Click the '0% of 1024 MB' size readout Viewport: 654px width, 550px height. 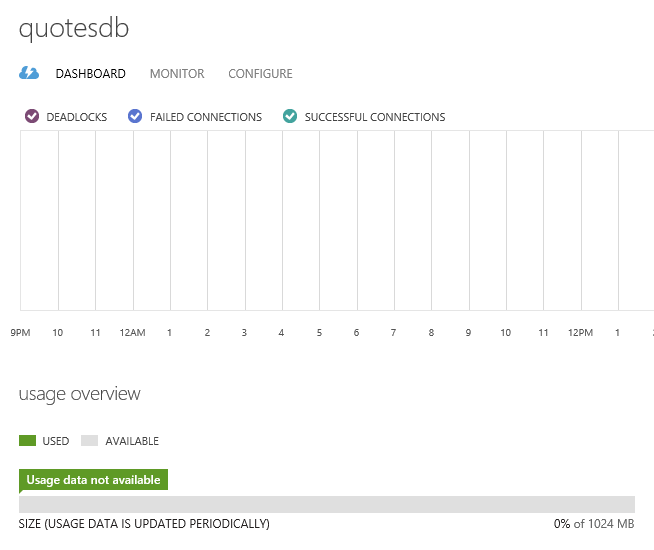pos(594,523)
